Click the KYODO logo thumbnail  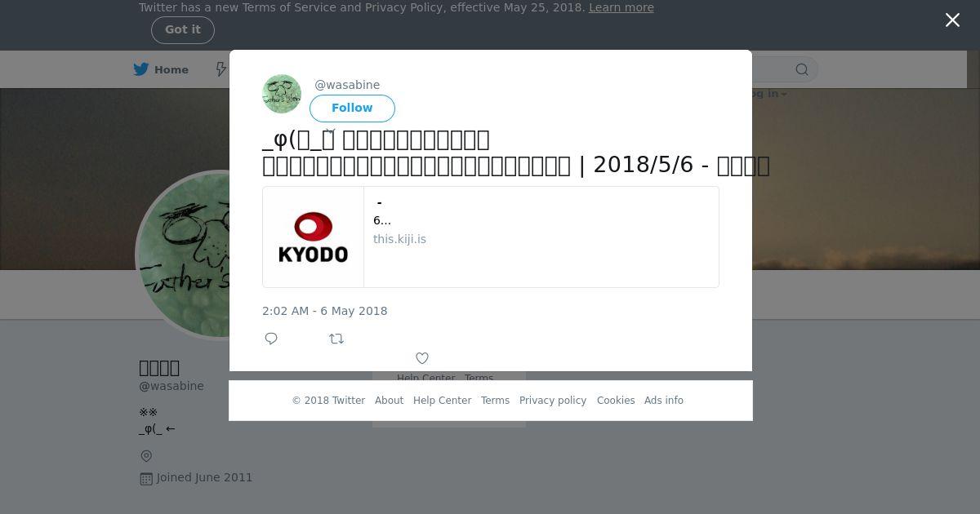pyautogui.click(x=314, y=237)
